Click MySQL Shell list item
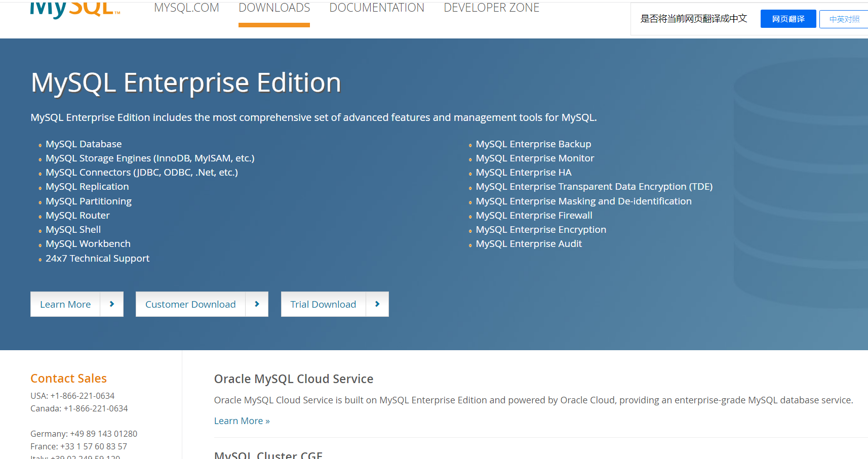The height and width of the screenshot is (459, 868). [x=73, y=229]
